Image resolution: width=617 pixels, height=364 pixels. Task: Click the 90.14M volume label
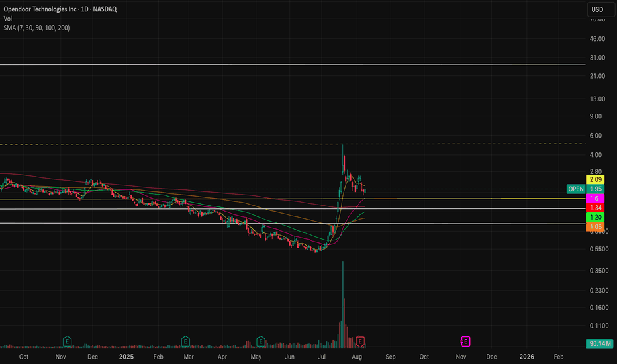coord(600,343)
